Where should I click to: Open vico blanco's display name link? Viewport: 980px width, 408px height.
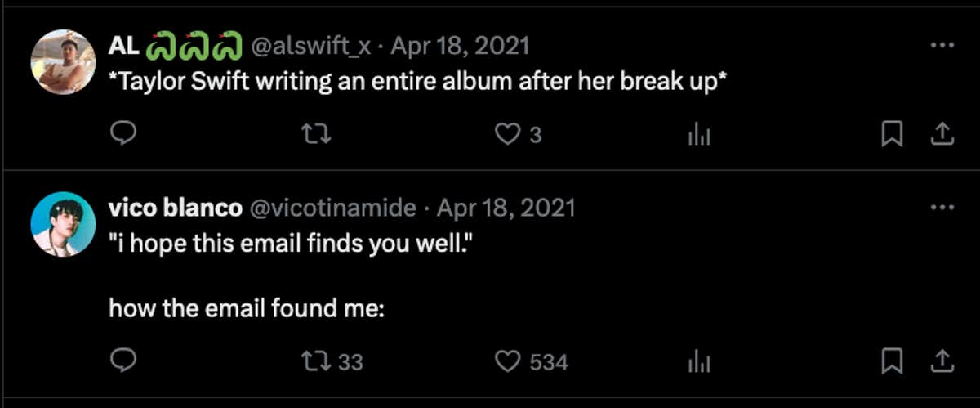tap(175, 208)
